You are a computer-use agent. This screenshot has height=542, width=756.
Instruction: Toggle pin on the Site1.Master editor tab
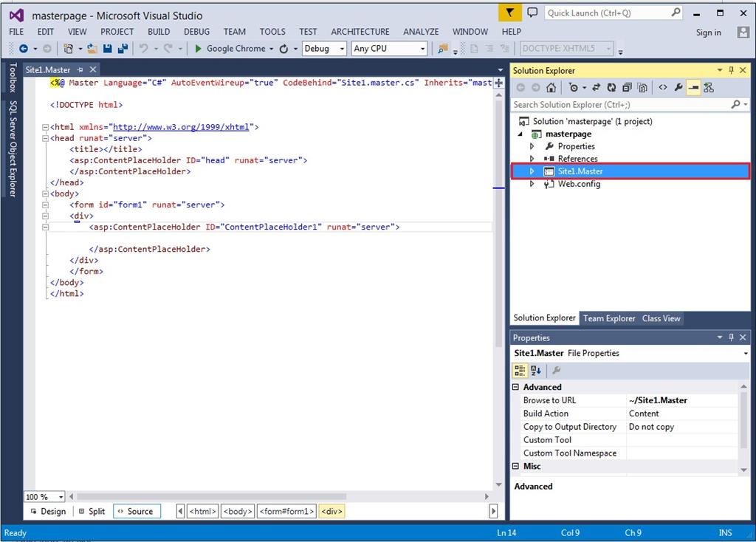[x=80, y=69]
